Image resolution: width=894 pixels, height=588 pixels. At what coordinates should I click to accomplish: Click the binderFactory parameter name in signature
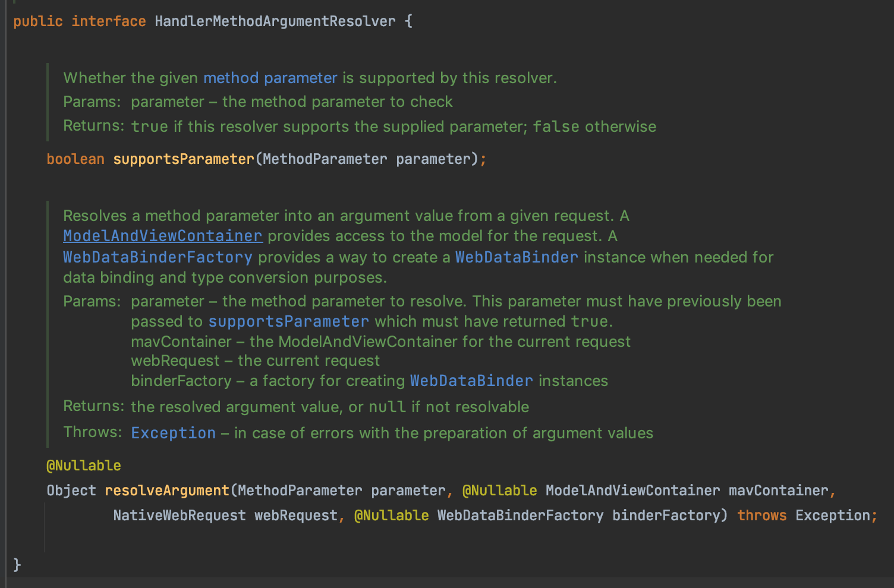point(666,516)
